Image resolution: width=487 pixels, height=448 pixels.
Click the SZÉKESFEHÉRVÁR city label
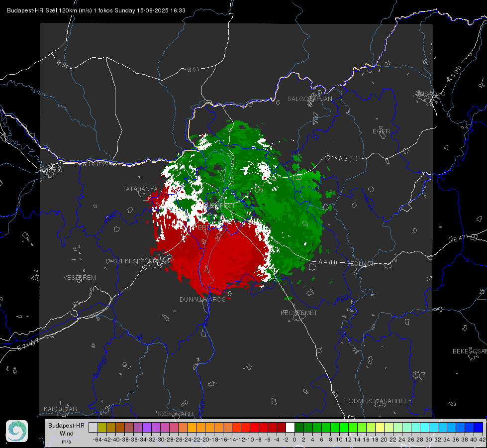(x=143, y=261)
